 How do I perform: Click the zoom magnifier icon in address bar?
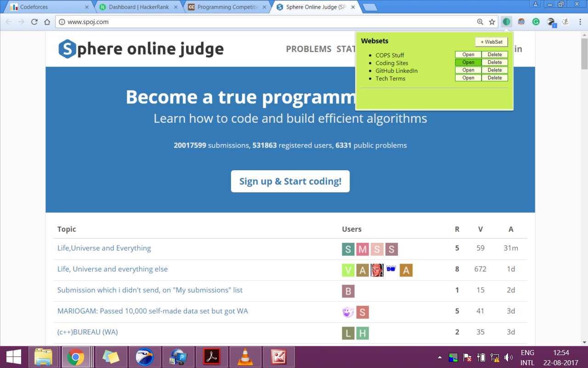[x=480, y=22]
